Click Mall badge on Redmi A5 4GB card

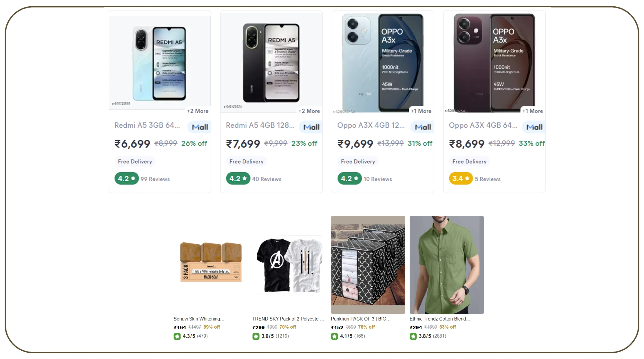point(311,127)
